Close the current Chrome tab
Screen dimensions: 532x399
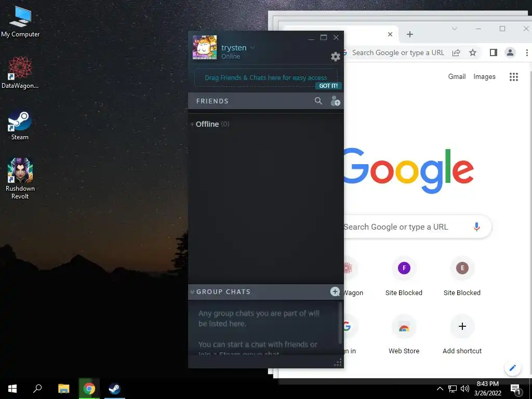point(390,34)
